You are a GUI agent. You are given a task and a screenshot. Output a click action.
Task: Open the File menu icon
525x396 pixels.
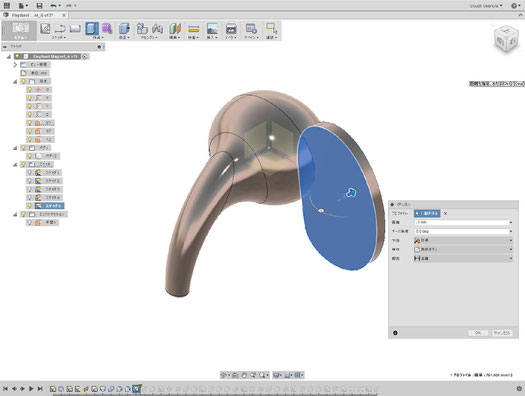(x=21, y=5)
